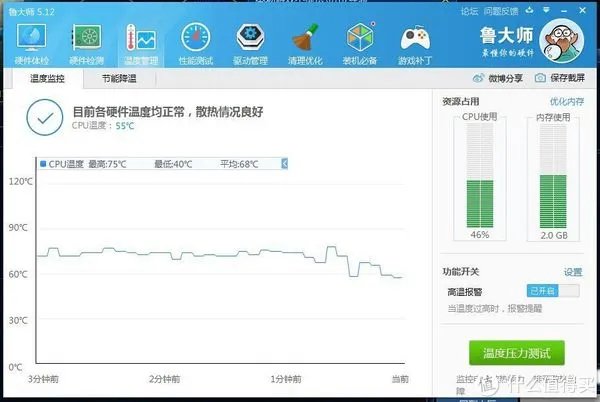Click the Weibo icon beside 微博分享
The height and width of the screenshot is (402, 600).
(478, 78)
